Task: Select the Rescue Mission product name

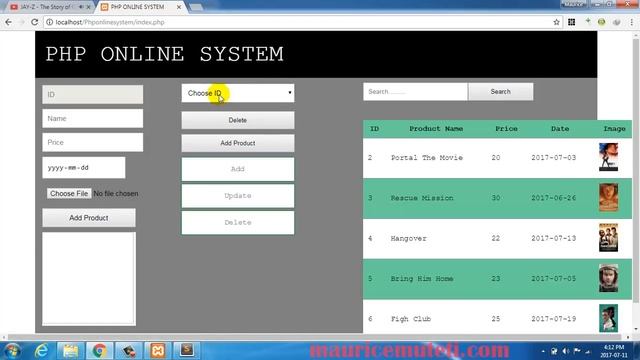Action: 422,198
